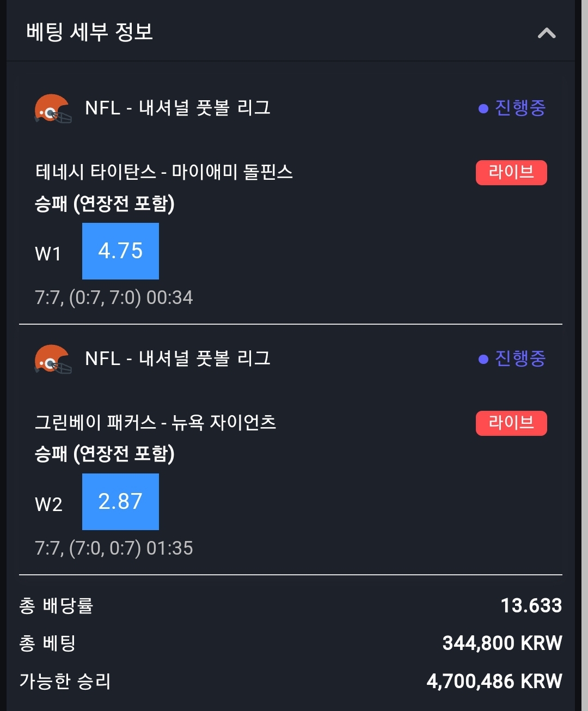Click the football helmet icon of second bet
Screen dimensions: 588x711
[53, 359]
